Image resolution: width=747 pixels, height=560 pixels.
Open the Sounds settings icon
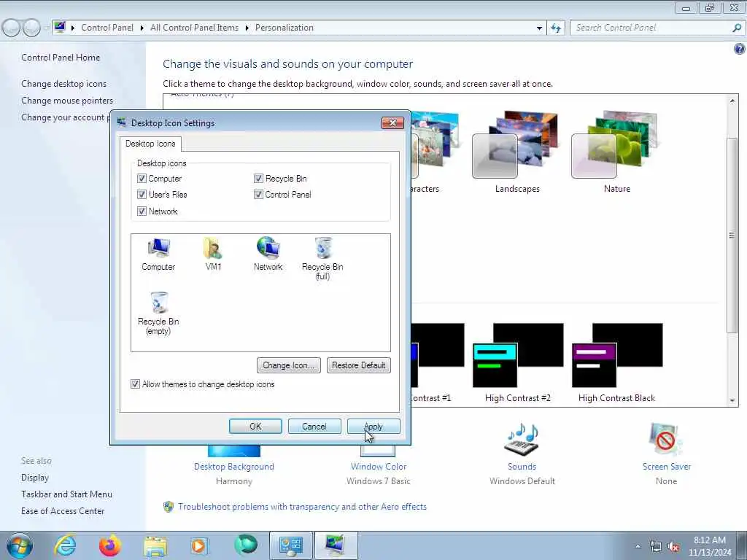click(522, 439)
